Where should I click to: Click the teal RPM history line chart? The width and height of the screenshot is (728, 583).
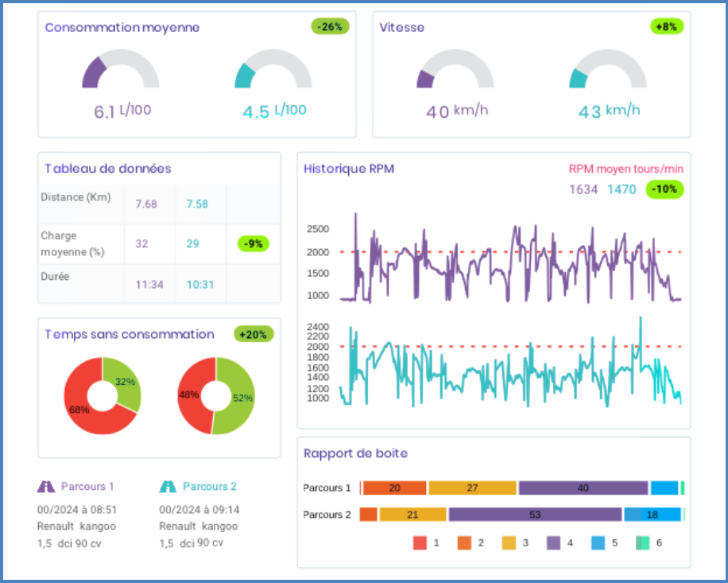[511, 363]
